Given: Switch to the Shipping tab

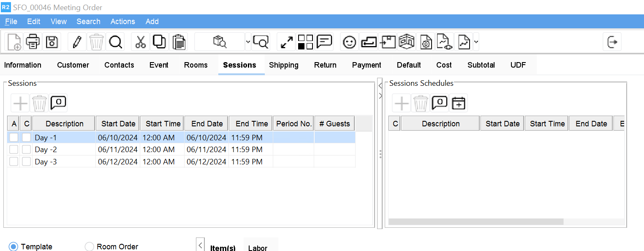Looking at the screenshot, I should click(283, 65).
